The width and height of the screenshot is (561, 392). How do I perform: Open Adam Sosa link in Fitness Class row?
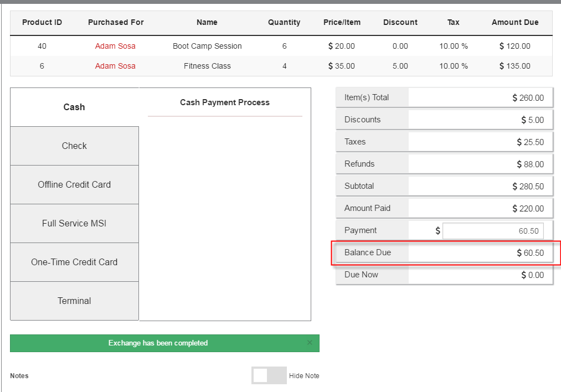[115, 66]
